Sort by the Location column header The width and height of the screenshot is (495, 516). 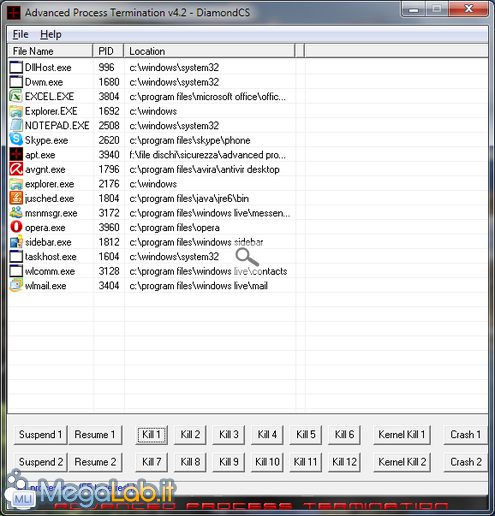(x=209, y=51)
